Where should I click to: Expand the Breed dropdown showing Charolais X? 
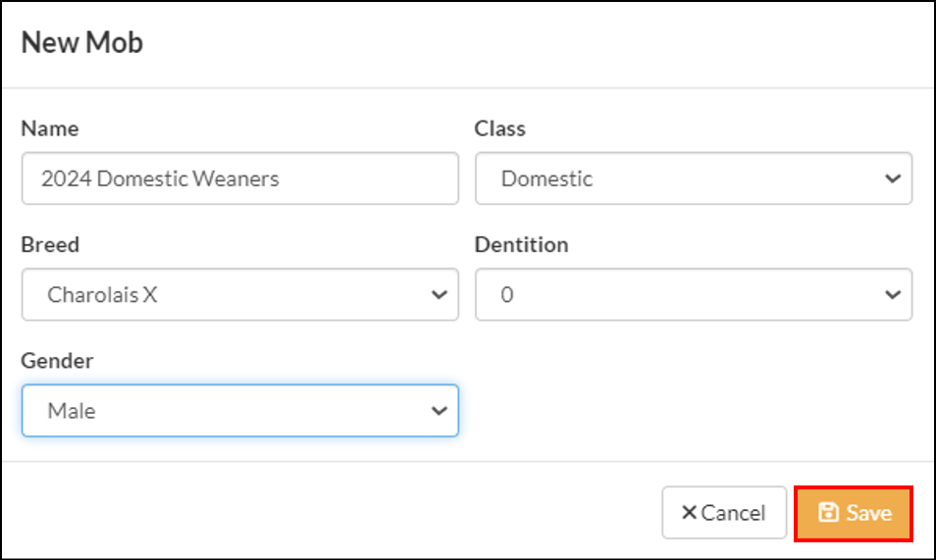tap(240, 294)
